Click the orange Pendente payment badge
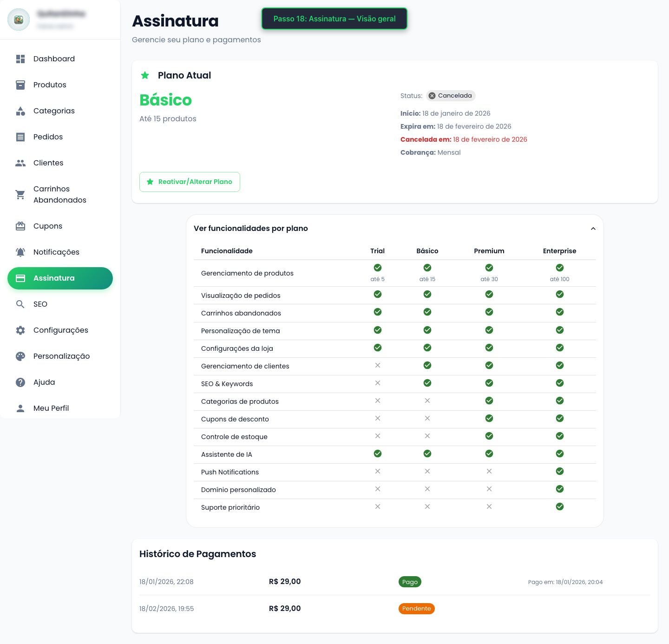Viewport: 669px width, 644px height. 416,609
